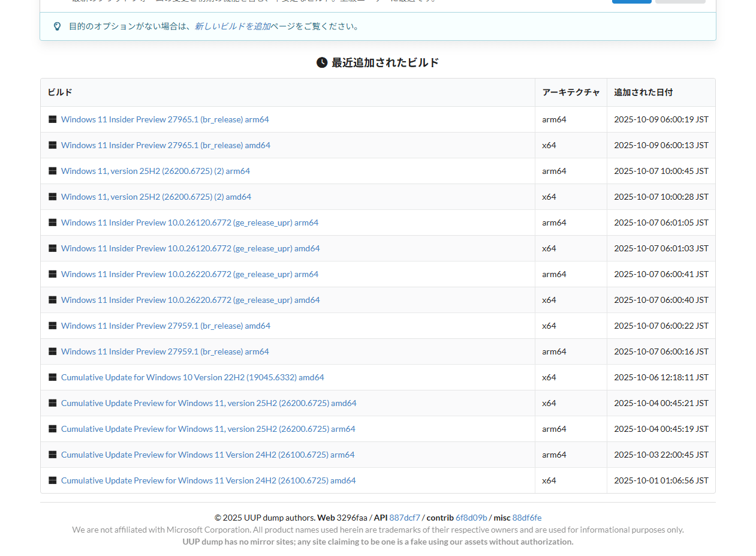Open the 新しいビルドを追加 link
This screenshot has width=756, height=556.
pyautogui.click(x=232, y=26)
